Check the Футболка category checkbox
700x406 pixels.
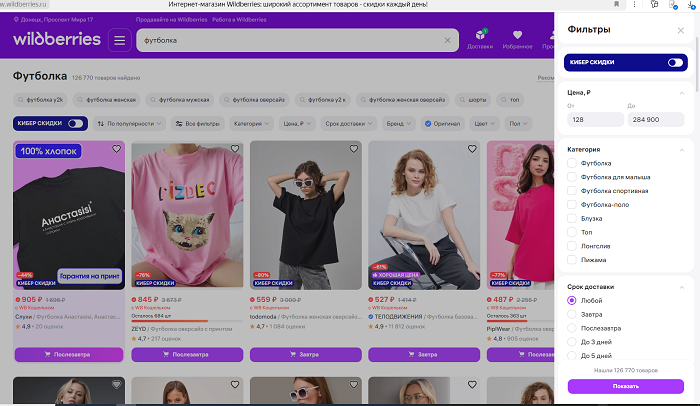(x=571, y=163)
